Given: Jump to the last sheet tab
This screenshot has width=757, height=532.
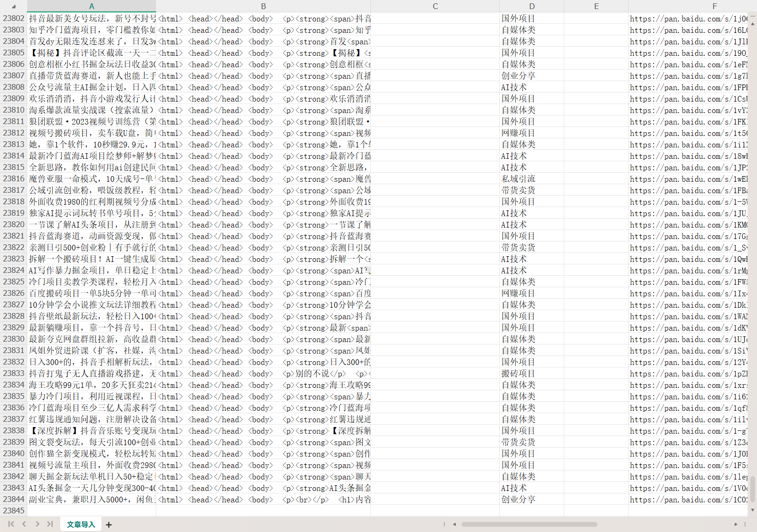Looking at the screenshot, I should [50, 524].
